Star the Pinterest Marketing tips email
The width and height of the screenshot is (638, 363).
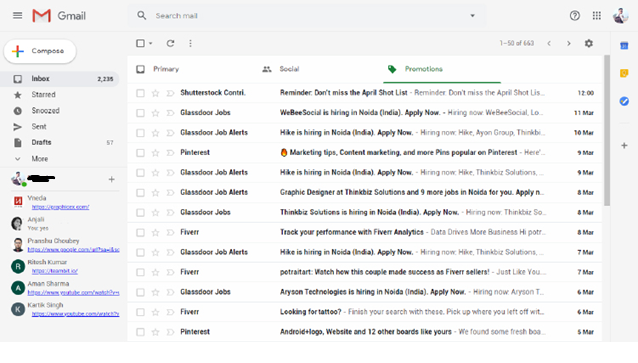point(155,153)
